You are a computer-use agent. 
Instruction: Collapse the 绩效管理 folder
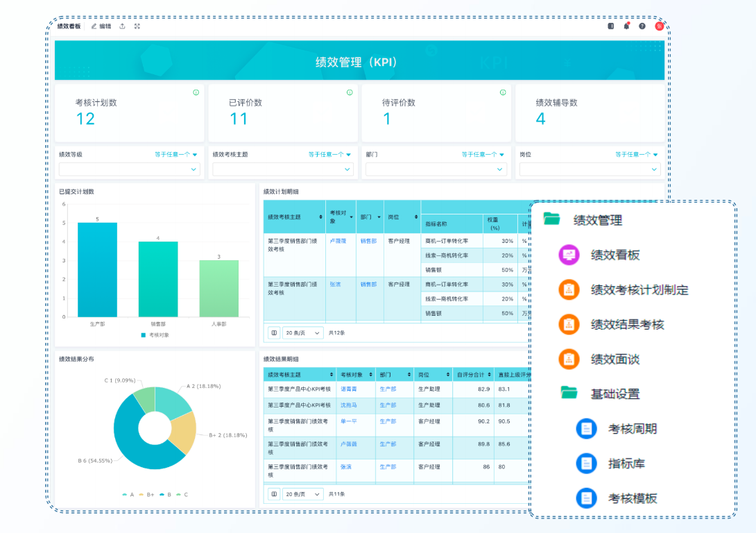[x=551, y=219]
